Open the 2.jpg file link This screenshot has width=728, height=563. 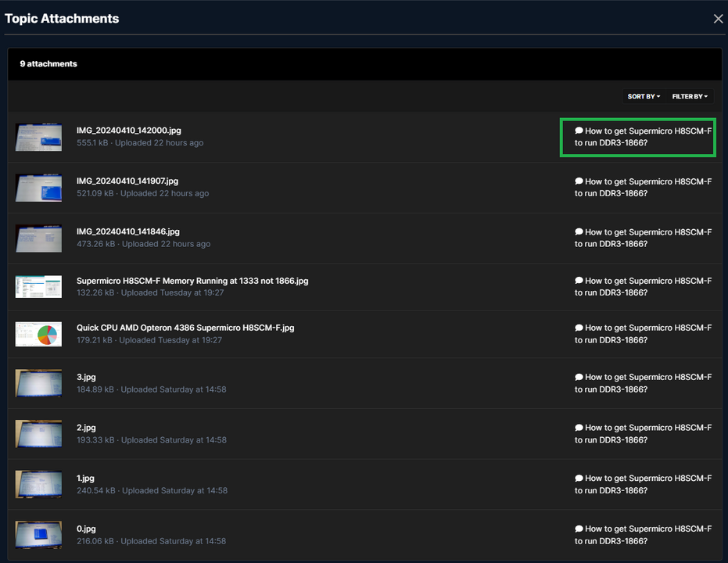tap(86, 428)
